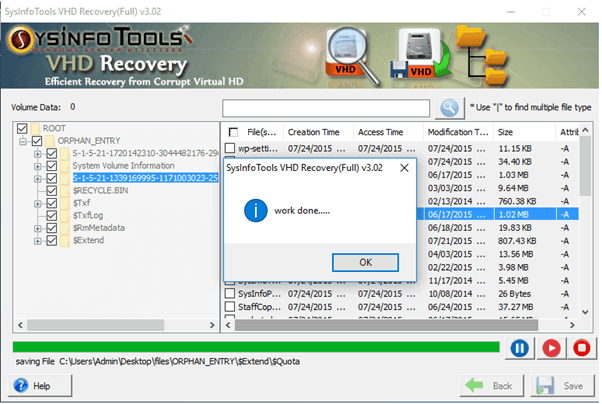602x404 pixels.
Task: Click the file search text field
Action: (326, 108)
